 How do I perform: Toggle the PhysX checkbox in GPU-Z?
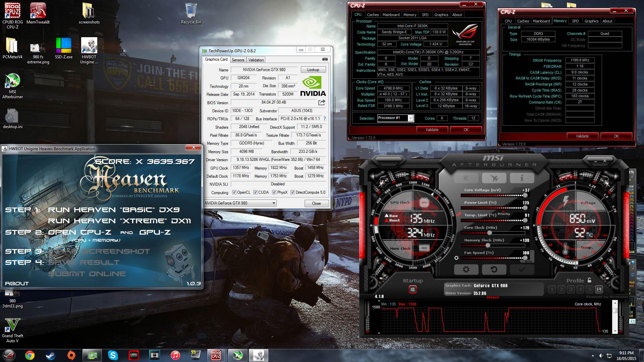click(274, 192)
